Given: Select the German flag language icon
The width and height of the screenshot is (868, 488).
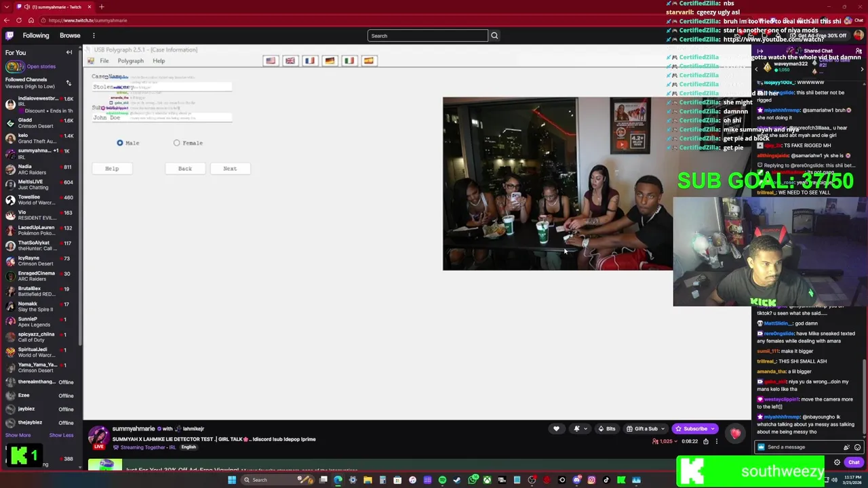Looking at the screenshot, I should point(330,60).
